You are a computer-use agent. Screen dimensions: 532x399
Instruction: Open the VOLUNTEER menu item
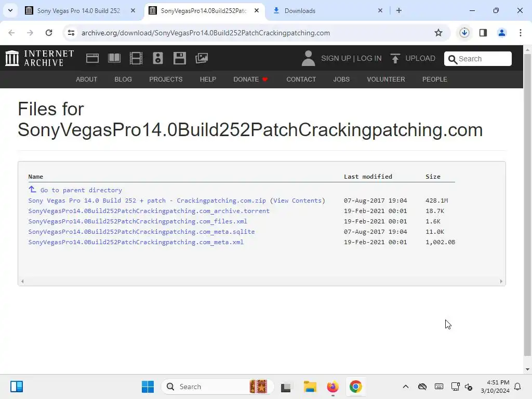point(386,79)
